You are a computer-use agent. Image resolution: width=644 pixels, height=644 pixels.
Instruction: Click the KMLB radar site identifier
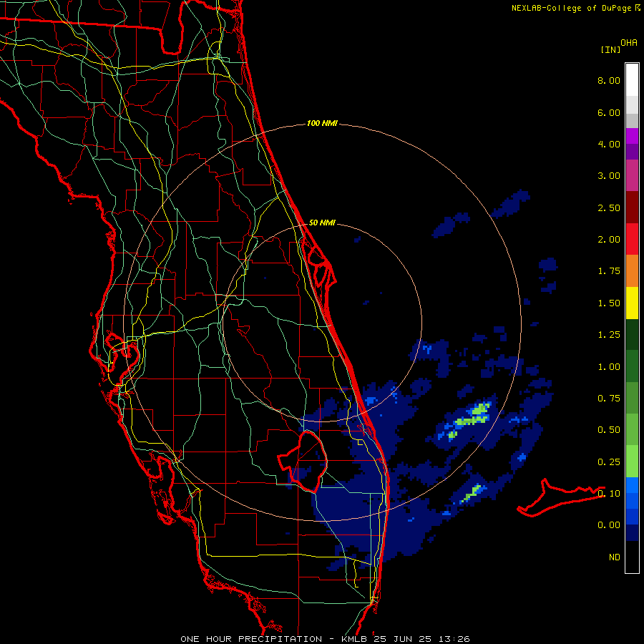point(355,639)
